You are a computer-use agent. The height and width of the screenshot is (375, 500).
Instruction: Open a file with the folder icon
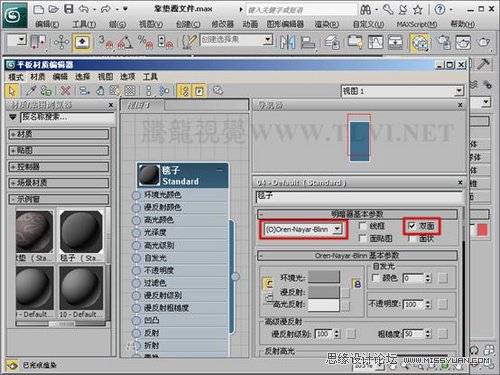(54, 9)
